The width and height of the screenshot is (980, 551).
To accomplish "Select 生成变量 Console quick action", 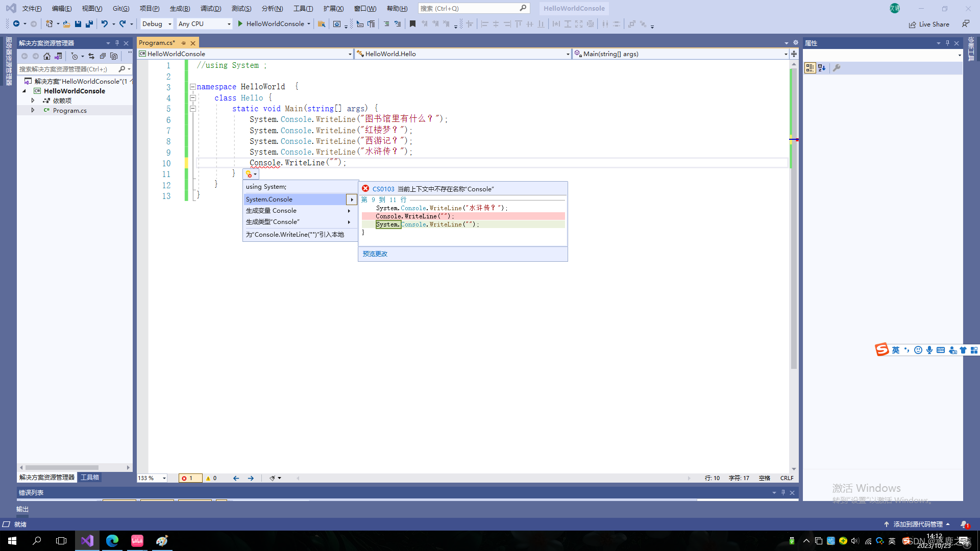I will point(300,211).
